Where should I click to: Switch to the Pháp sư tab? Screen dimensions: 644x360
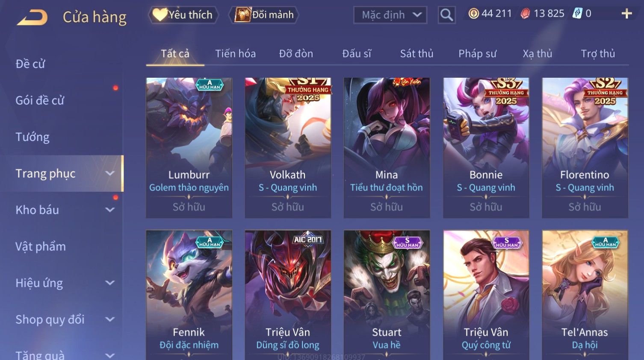[477, 53]
